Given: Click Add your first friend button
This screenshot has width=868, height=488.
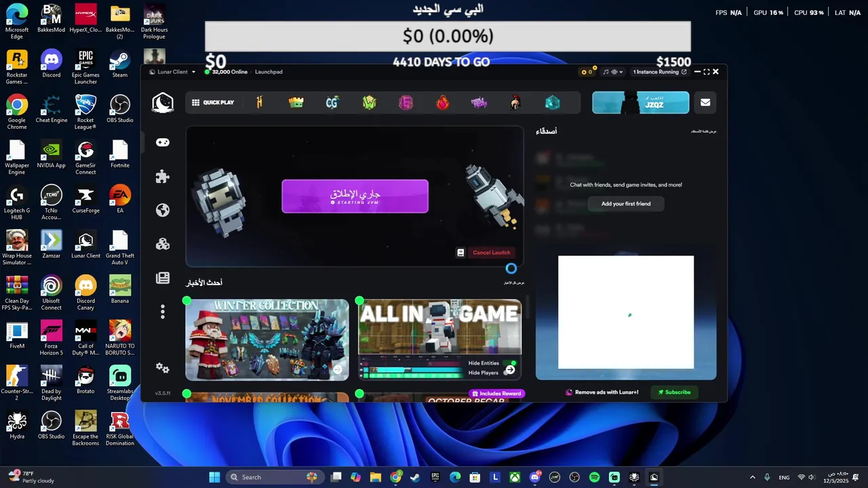Looking at the screenshot, I should pos(626,203).
